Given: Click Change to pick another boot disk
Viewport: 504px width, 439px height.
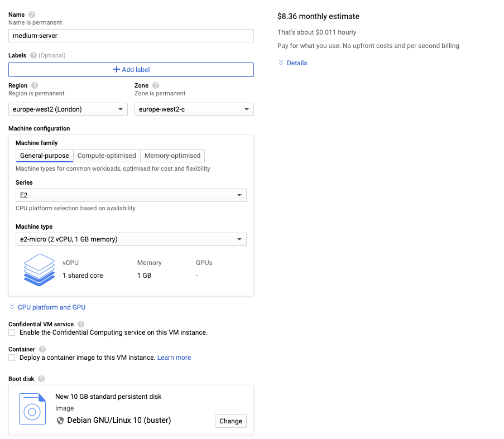Looking at the screenshot, I should (x=231, y=421).
